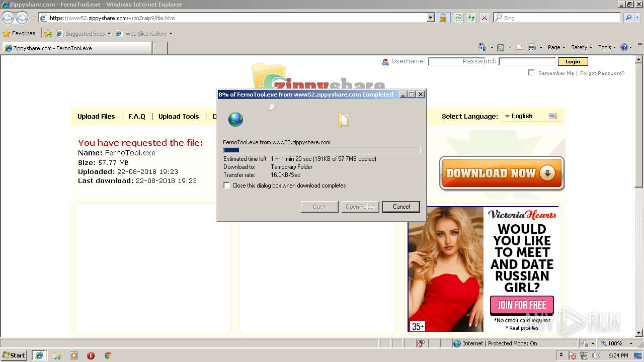644x362 pixels.
Task: Click the privacy blocked-cookie eye icon in status bar
Action: [421, 343]
